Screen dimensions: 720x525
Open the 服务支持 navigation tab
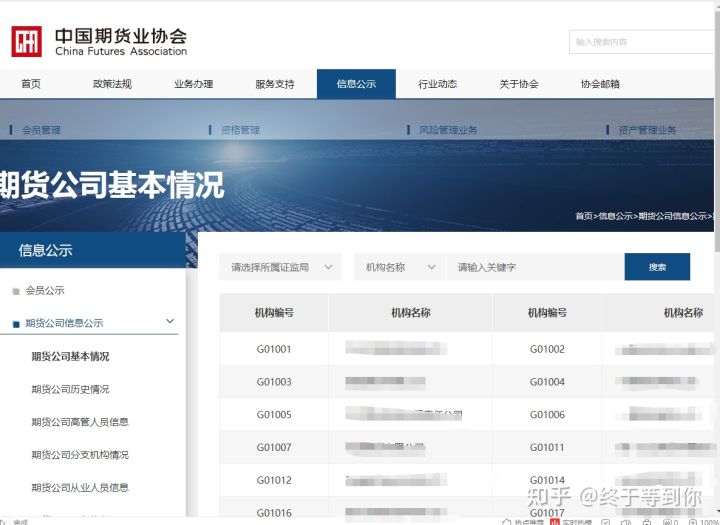(x=275, y=84)
